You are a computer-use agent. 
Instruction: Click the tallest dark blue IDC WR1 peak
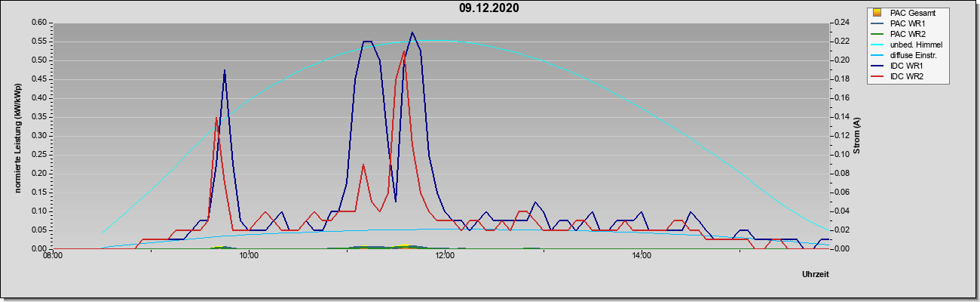pyautogui.click(x=412, y=32)
